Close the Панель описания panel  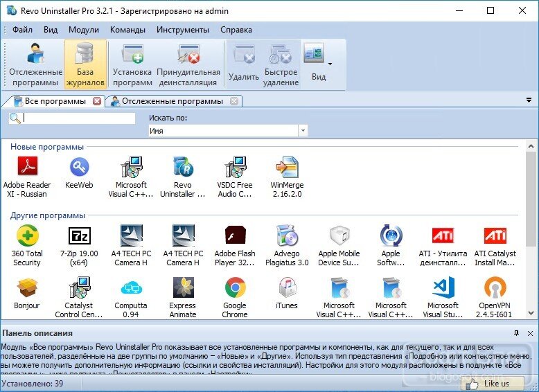(x=530, y=333)
